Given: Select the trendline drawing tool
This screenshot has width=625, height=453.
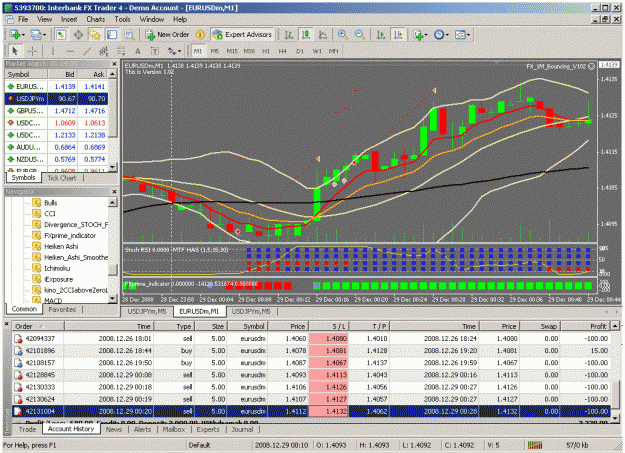Looking at the screenshot, I should coord(87,51).
